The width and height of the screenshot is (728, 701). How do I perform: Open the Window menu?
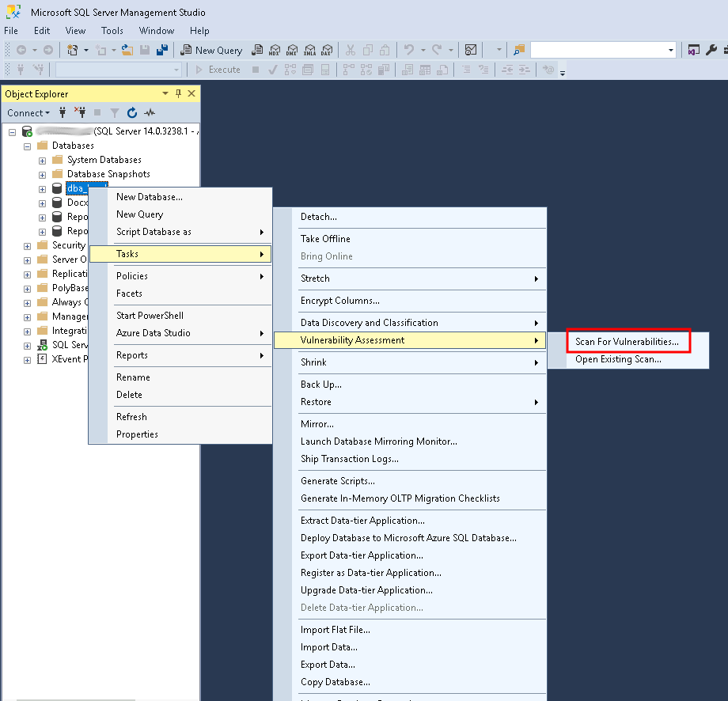(x=157, y=31)
